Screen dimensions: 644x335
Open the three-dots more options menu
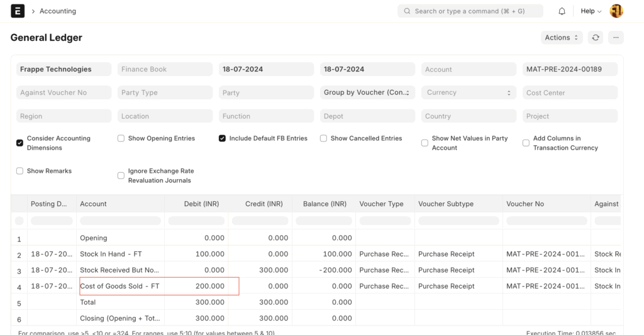(x=616, y=38)
